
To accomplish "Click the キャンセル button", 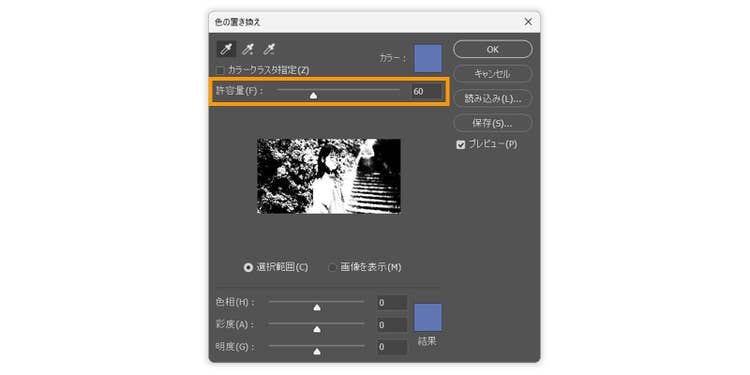I will pos(493,74).
